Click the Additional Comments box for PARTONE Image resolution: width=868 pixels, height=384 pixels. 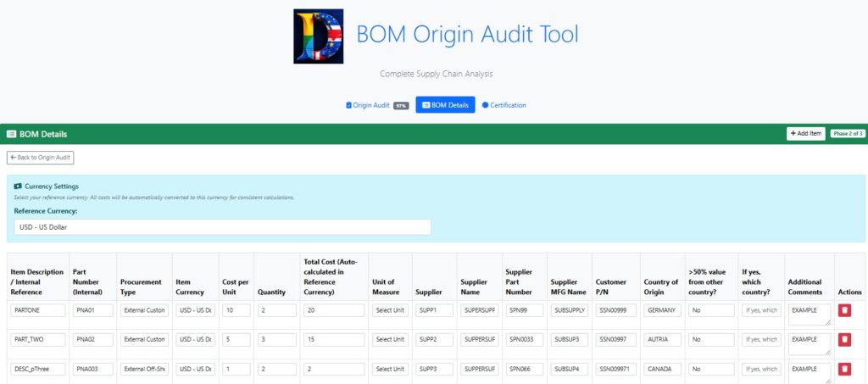[x=810, y=314]
